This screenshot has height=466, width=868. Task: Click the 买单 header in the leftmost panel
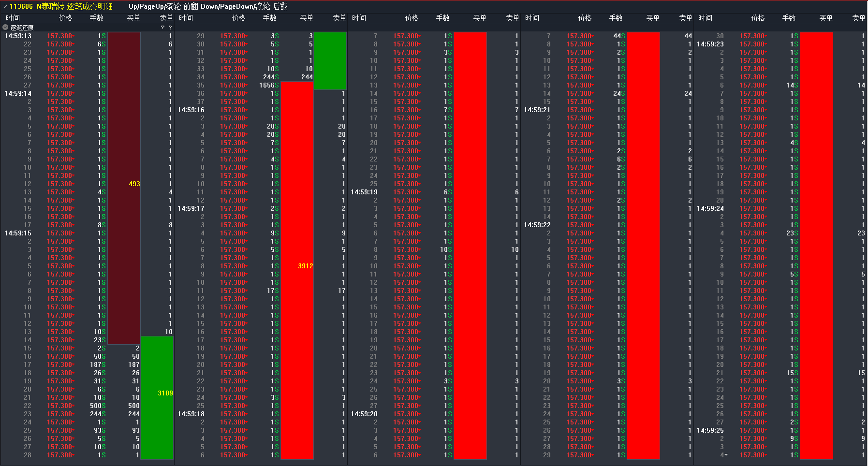[x=133, y=18]
